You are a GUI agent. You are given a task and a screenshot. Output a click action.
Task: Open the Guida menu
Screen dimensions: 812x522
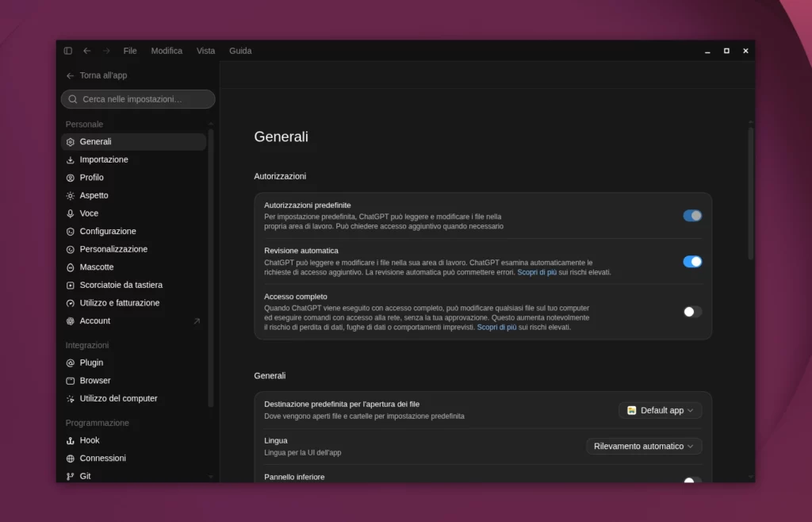(240, 51)
